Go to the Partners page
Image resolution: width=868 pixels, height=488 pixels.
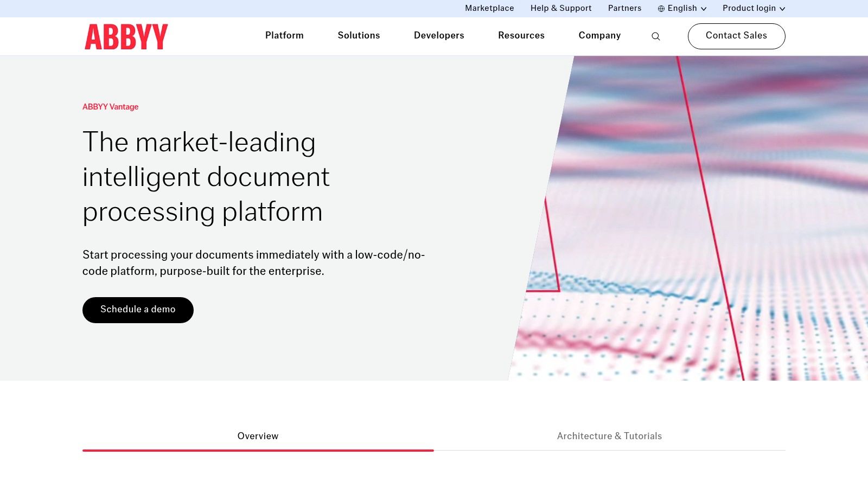click(624, 8)
